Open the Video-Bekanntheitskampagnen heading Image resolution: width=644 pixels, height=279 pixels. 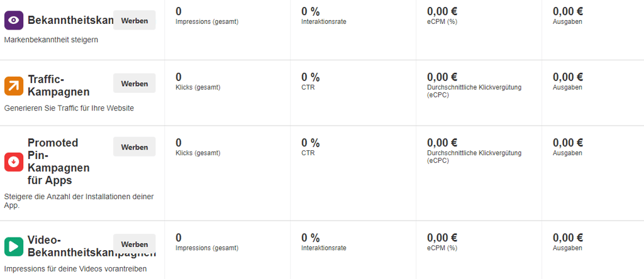tap(92, 246)
